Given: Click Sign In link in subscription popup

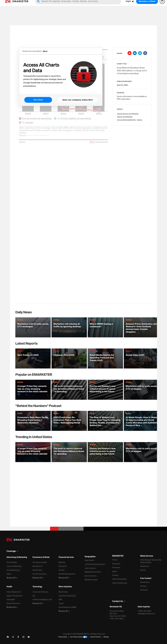Looking at the screenshot, I should (x=45, y=51).
